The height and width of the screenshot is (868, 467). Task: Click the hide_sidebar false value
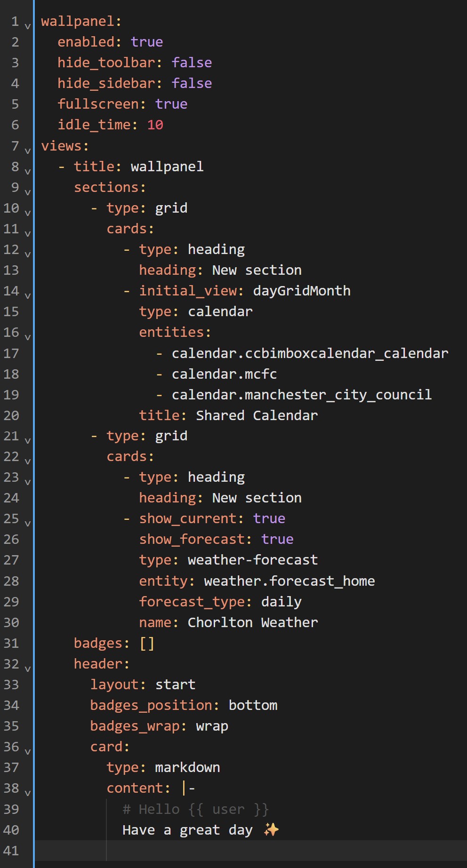pos(192,83)
